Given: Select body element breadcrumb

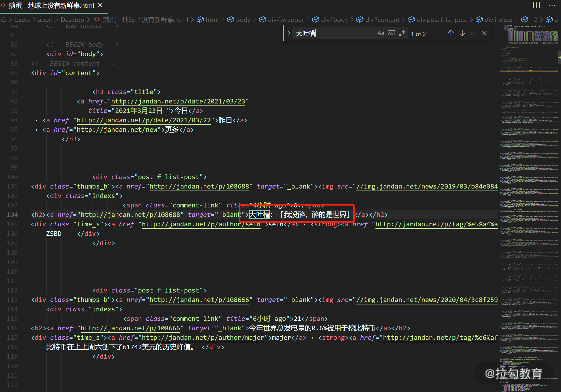Looking at the screenshot, I should click(x=243, y=20).
